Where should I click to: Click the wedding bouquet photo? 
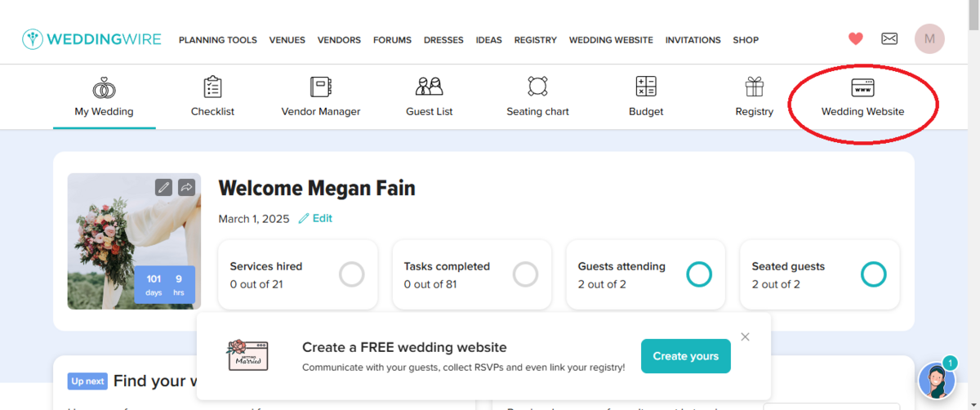[x=134, y=241]
